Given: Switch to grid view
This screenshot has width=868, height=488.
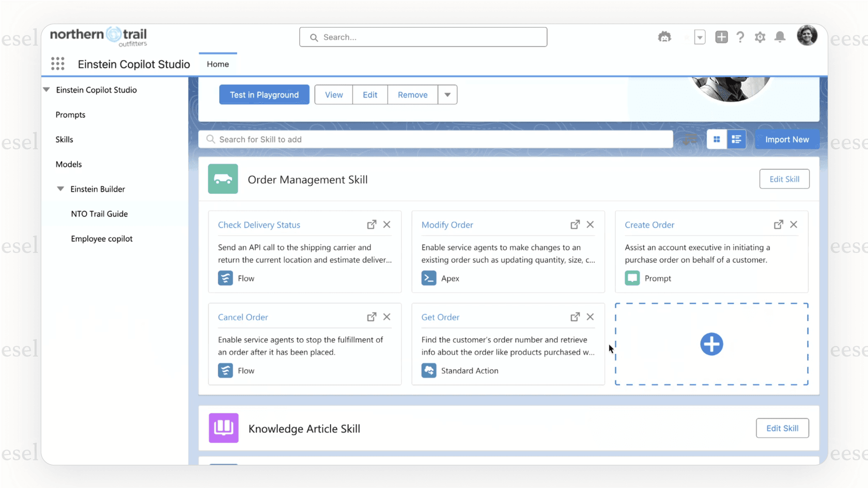Looking at the screenshot, I should coord(717,139).
